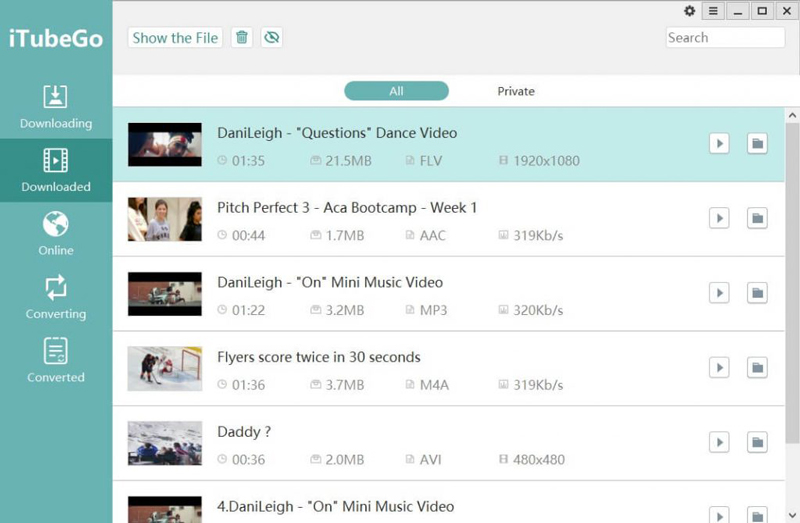This screenshot has width=800, height=523.
Task: Select title Flyers score twice in 30 seconds
Action: [x=319, y=357]
